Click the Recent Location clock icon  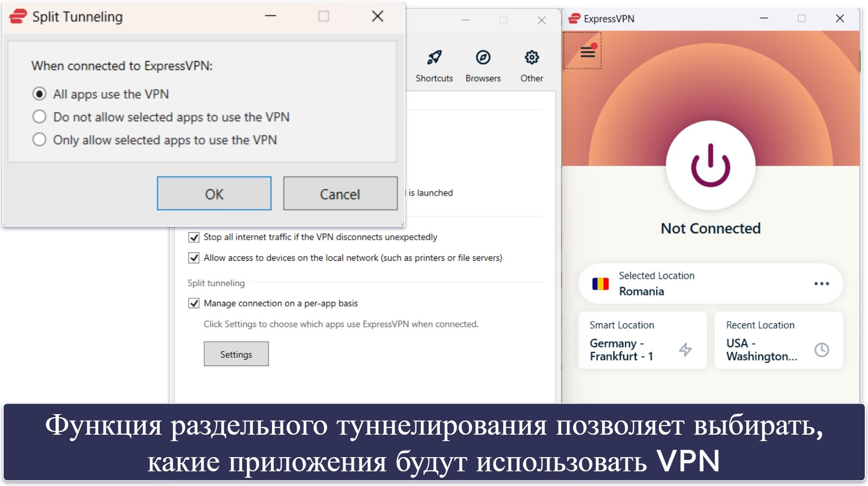pyautogui.click(x=821, y=350)
